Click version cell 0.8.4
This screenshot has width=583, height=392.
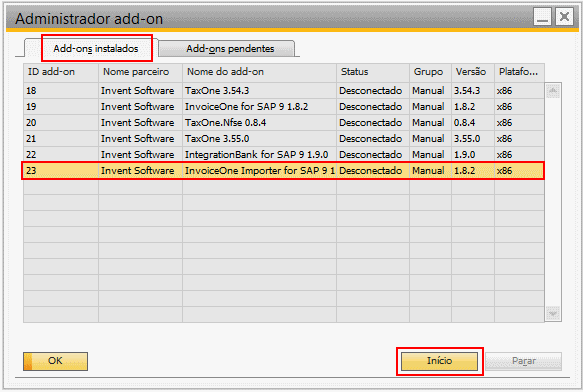click(x=473, y=123)
